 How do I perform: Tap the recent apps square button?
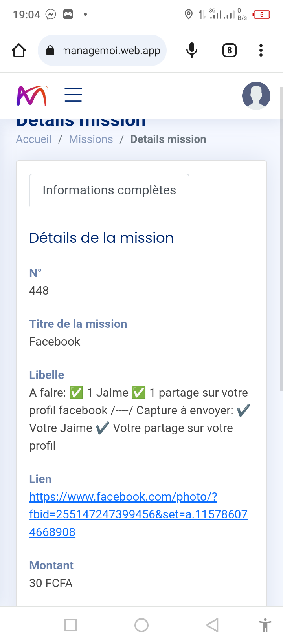point(71,625)
